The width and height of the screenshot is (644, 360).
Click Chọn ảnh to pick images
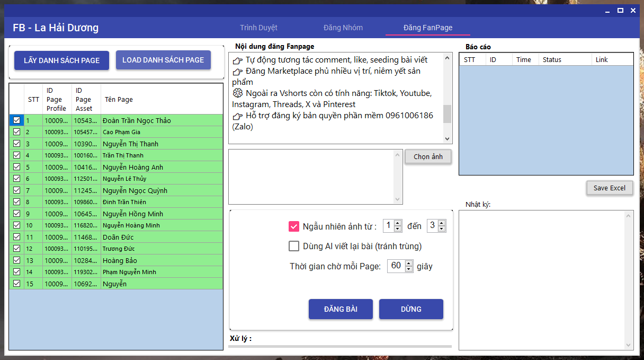(x=428, y=157)
